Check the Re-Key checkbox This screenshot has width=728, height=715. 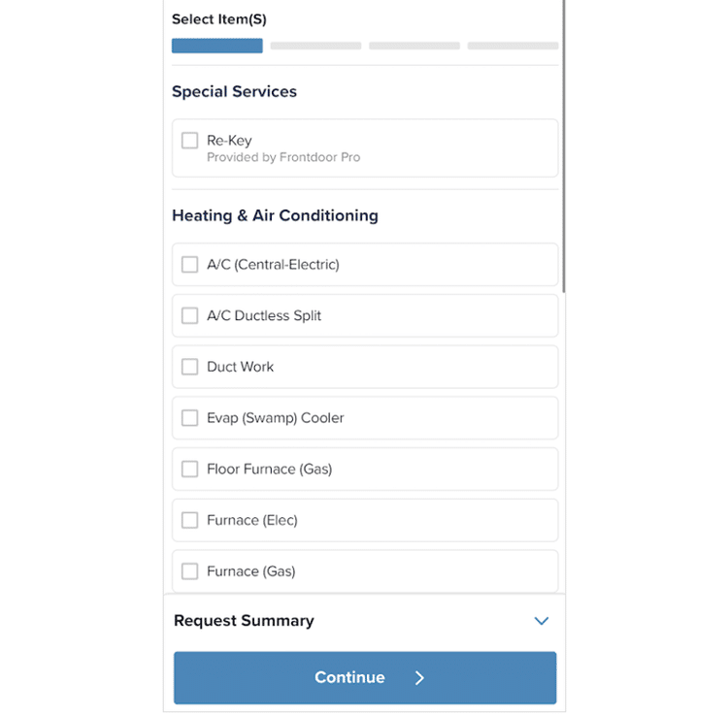190,141
